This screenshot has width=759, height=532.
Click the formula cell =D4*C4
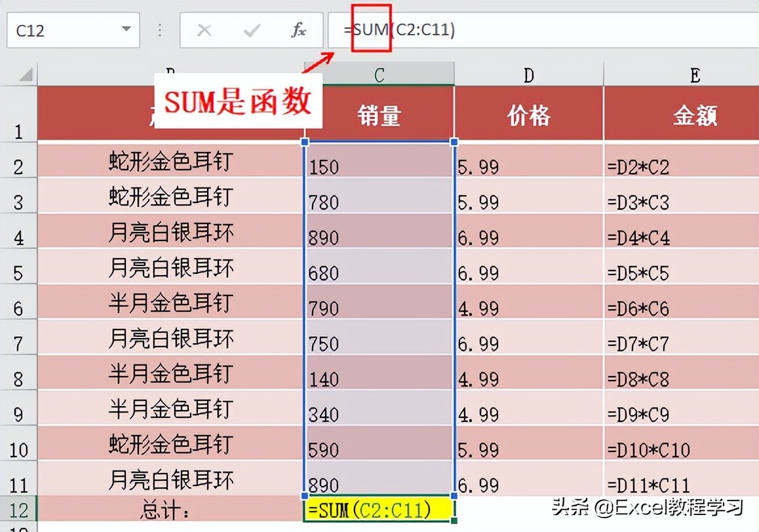(682, 231)
